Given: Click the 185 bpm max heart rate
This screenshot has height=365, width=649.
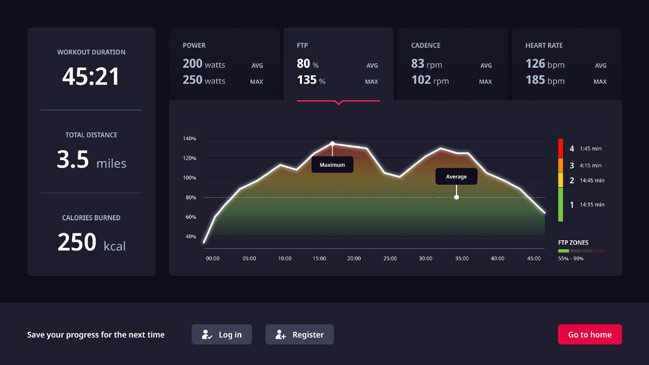Looking at the screenshot, I should (x=545, y=80).
